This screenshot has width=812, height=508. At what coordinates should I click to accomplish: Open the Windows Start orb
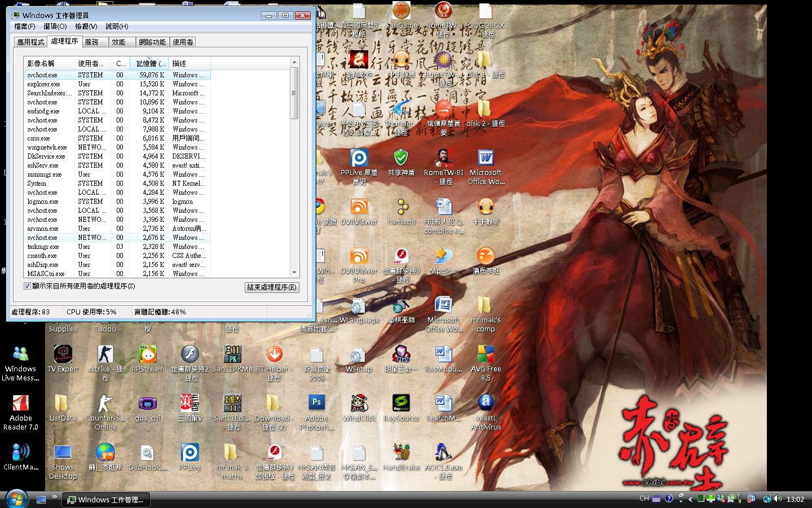[15, 499]
